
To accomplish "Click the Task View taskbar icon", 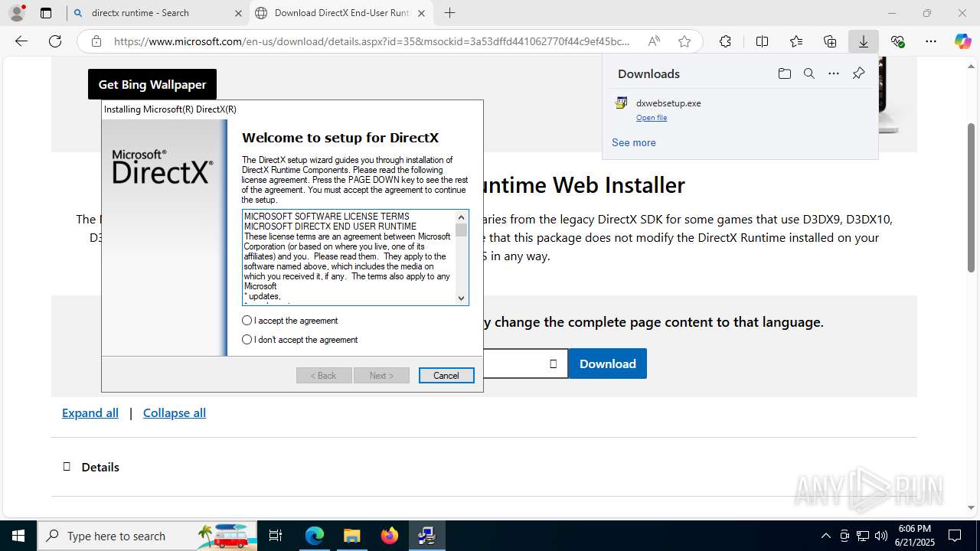I will coord(276,536).
